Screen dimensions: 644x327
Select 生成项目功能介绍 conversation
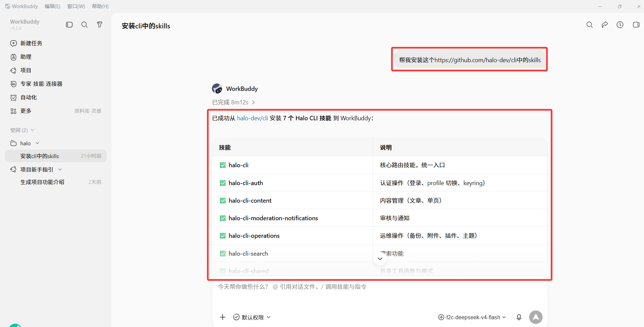click(56, 182)
